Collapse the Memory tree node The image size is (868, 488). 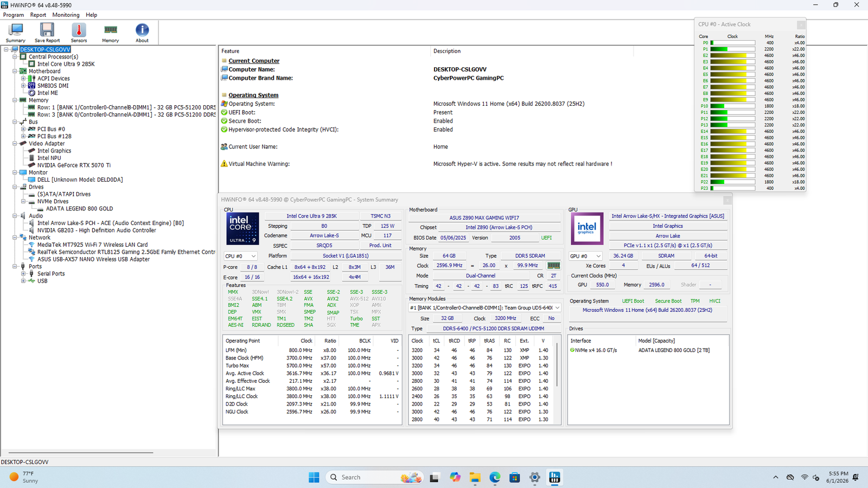click(x=15, y=100)
